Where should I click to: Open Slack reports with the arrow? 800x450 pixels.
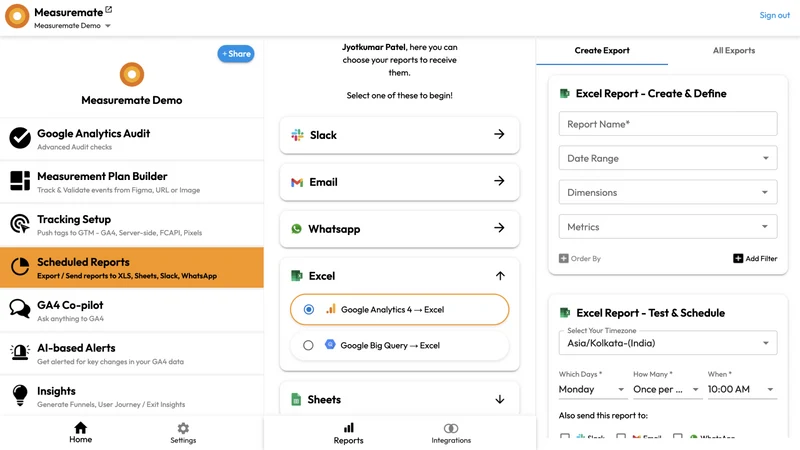pyautogui.click(x=499, y=134)
